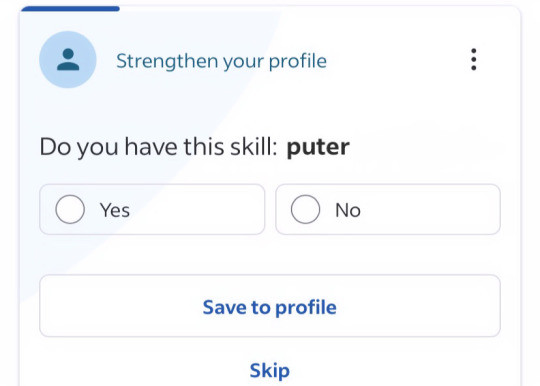Click the unfilled portion of progress bar

coord(319,7)
